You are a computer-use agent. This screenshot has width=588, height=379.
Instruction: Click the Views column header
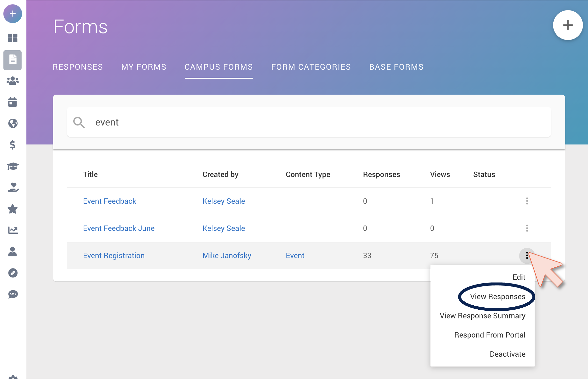tap(440, 174)
